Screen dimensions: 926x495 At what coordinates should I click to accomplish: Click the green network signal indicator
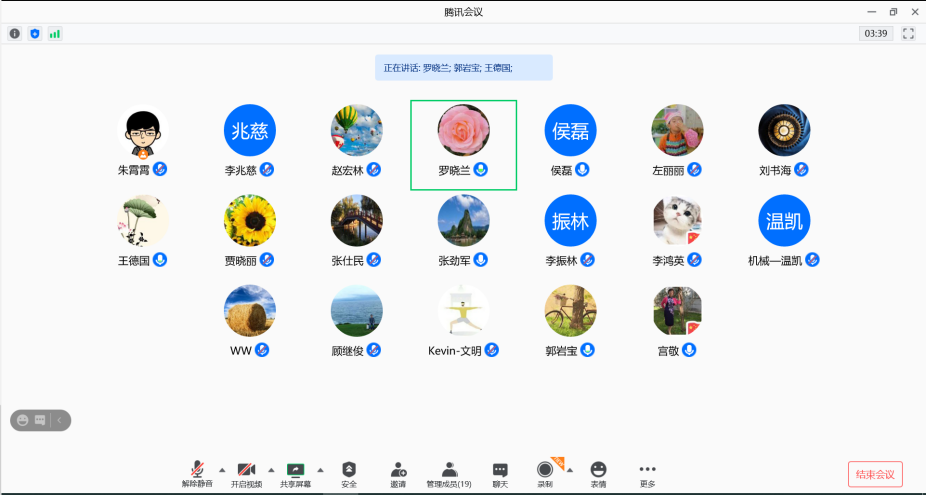pos(54,33)
